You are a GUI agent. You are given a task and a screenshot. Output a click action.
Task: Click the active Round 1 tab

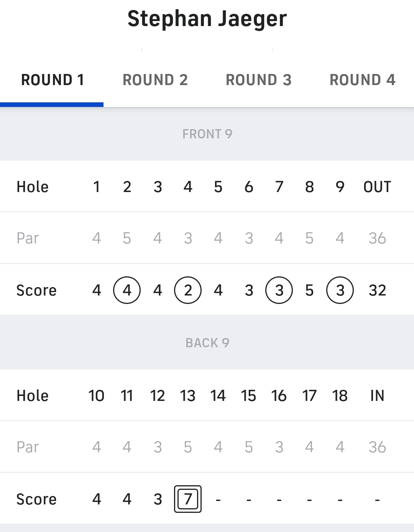pos(52,80)
